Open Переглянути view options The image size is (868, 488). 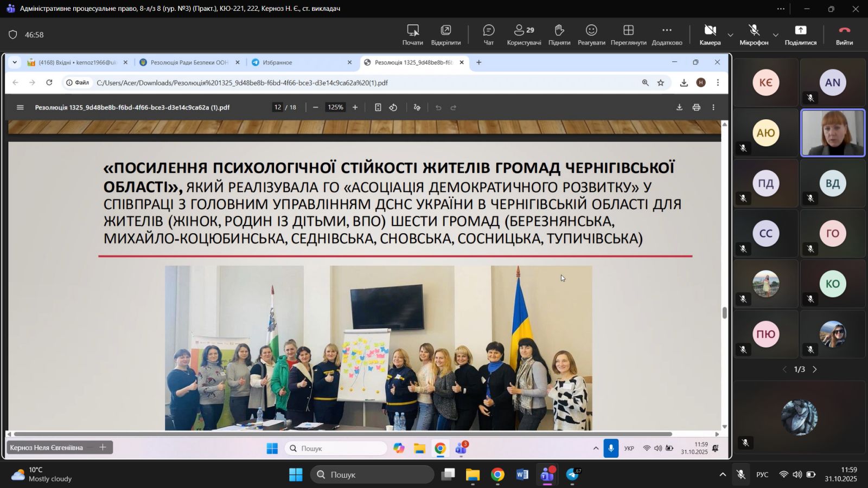tap(628, 35)
